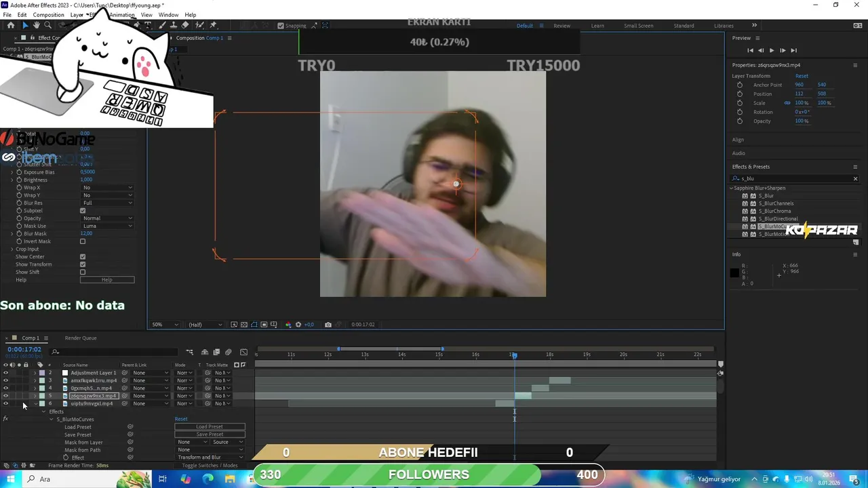Click the Help button in Effect Controls
Image resolution: width=868 pixels, height=488 pixels.
[107, 280]
